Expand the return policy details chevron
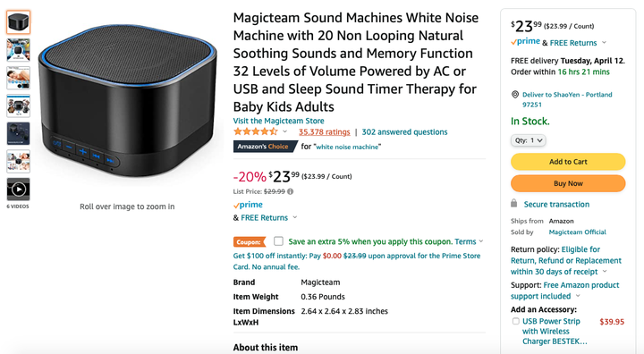The height and width of the screenshot is (354, 644). point(605,272)
